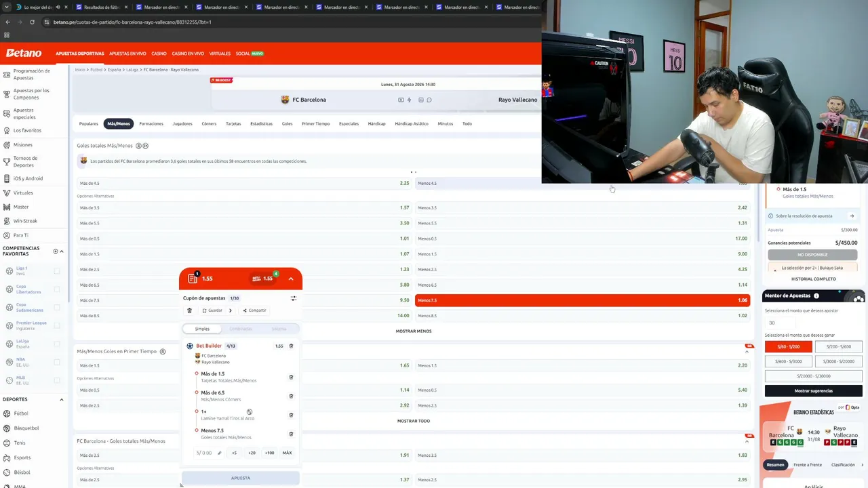Remove the Más de 6.5 córners selection

point(292,396)
